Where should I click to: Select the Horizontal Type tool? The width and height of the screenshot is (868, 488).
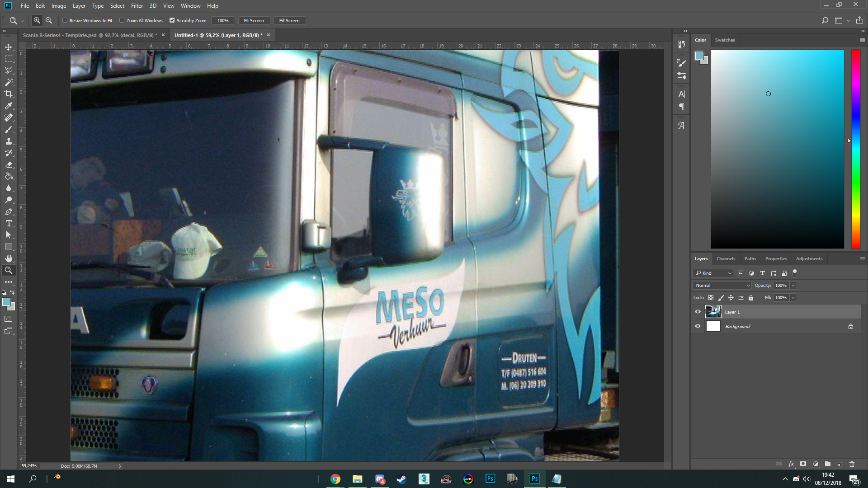(x=9, y=223)
